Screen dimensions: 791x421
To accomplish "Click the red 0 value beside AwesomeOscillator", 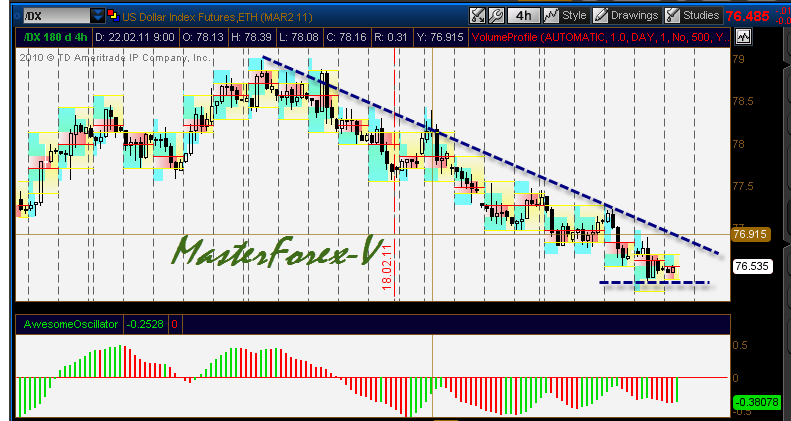I will click(175, 324).
